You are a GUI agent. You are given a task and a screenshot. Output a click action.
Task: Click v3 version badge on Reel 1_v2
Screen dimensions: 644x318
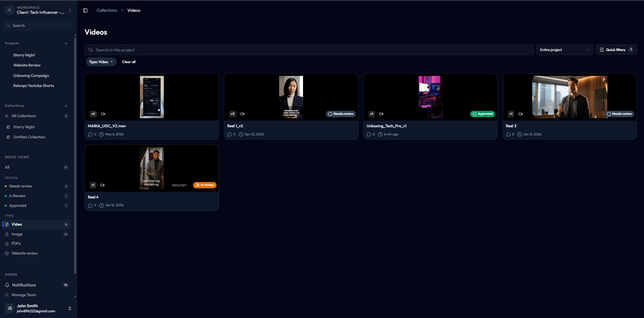coord(233,114)
